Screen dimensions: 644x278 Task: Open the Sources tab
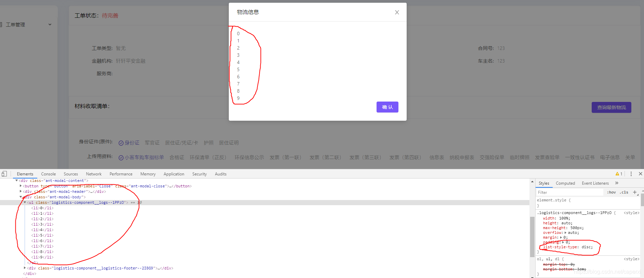(71, 174)
